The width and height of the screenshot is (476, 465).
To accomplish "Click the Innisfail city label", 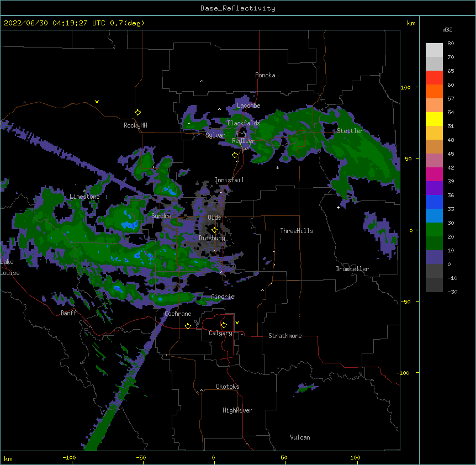I will pyautogui.click(x=229, y=180).
